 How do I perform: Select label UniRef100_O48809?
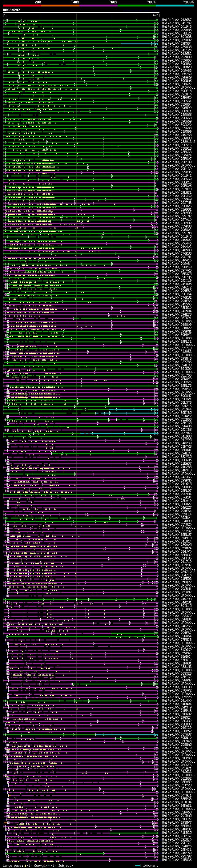[x=177, y=325]
